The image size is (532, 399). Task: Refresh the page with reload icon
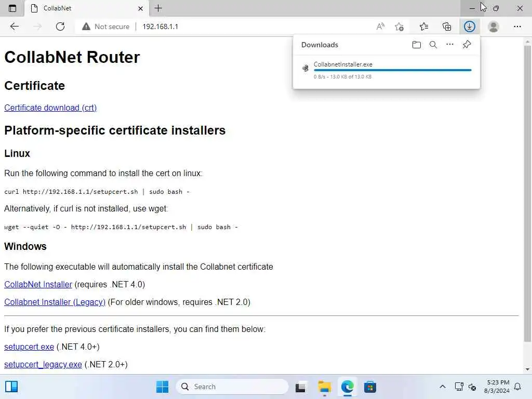(60, 26)
